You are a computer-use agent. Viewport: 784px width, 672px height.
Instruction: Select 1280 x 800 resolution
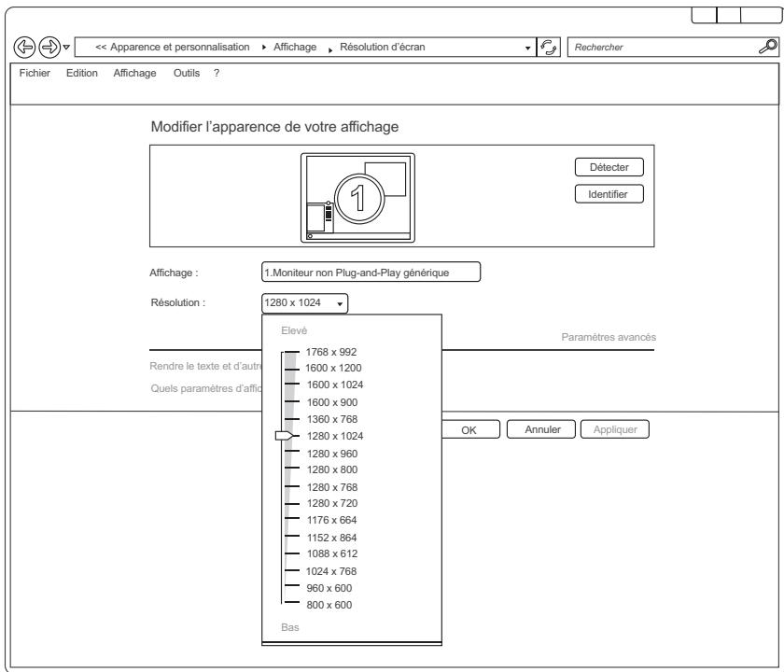[332, 469]
